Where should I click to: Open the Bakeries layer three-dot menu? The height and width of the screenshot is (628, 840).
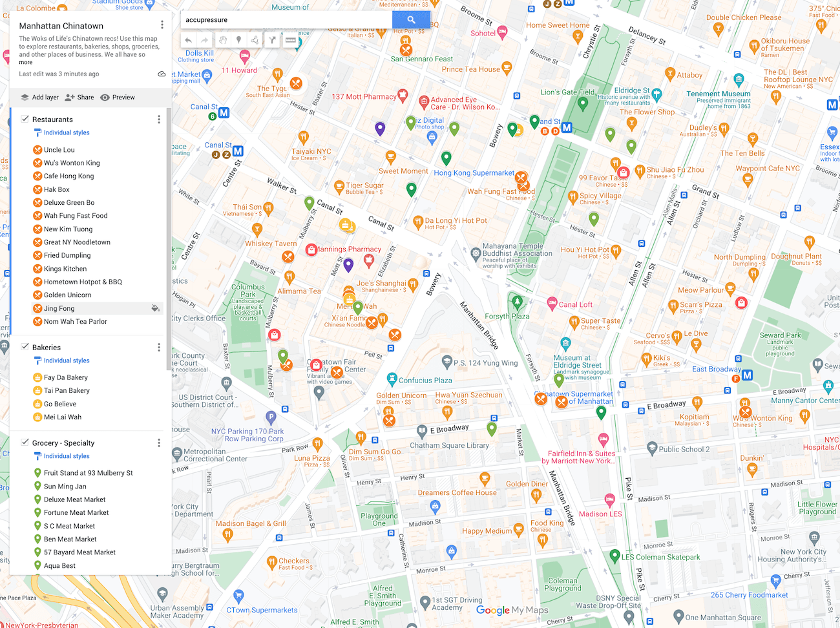click(159, 348)
